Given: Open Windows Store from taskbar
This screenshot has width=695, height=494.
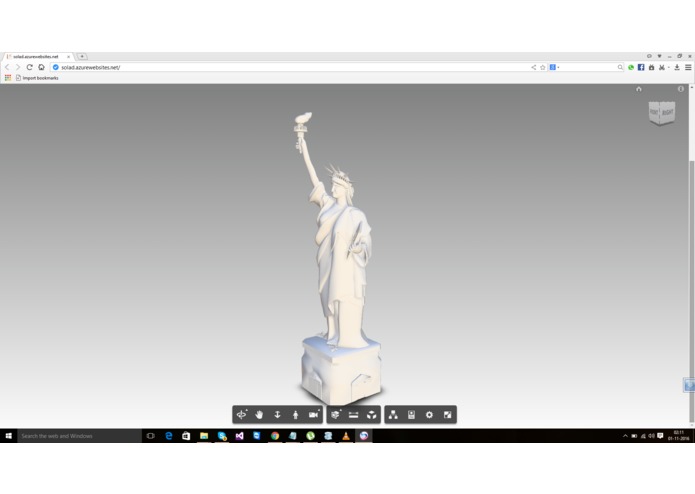Looking at the screenshot, I should click(186, 436).
